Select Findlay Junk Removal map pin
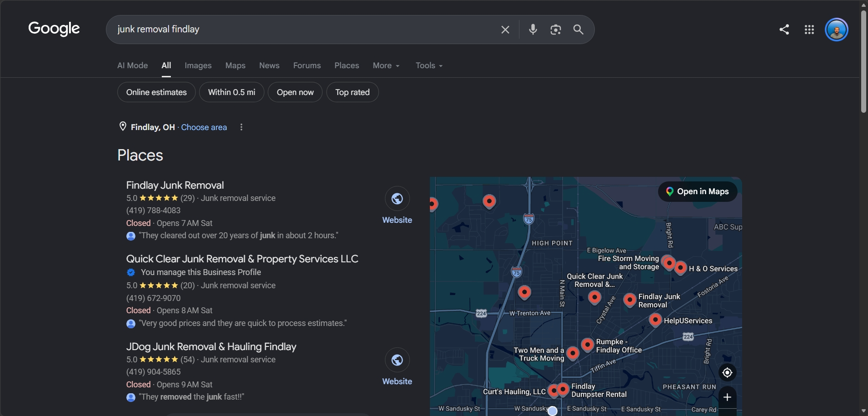This screenshot has width=868, height=416. click(x=629, y=299)
